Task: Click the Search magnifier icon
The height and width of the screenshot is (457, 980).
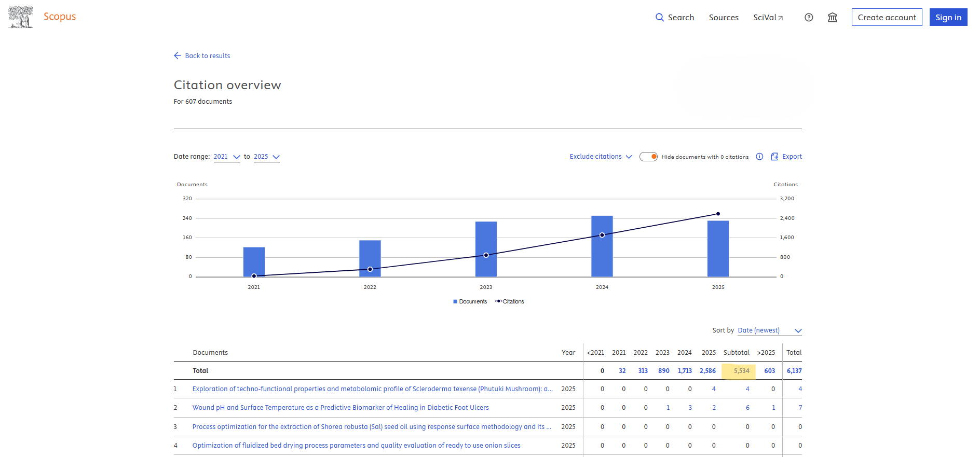Action: click(660, 17)
